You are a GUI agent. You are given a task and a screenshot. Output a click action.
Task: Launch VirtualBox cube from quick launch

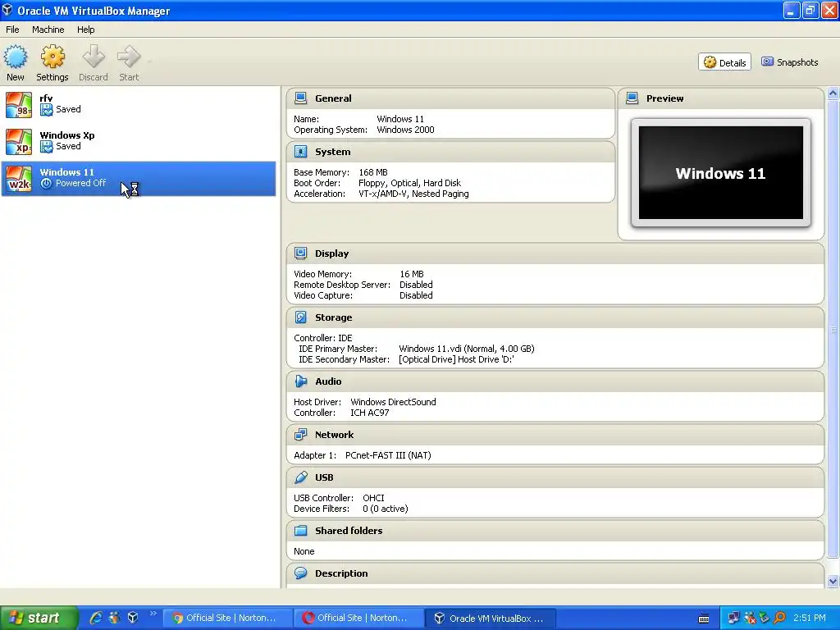[x=133, y=618]
